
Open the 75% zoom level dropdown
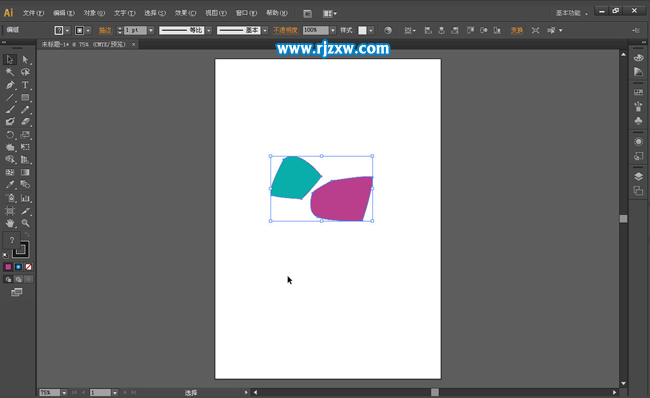click(x=64, y=392)
